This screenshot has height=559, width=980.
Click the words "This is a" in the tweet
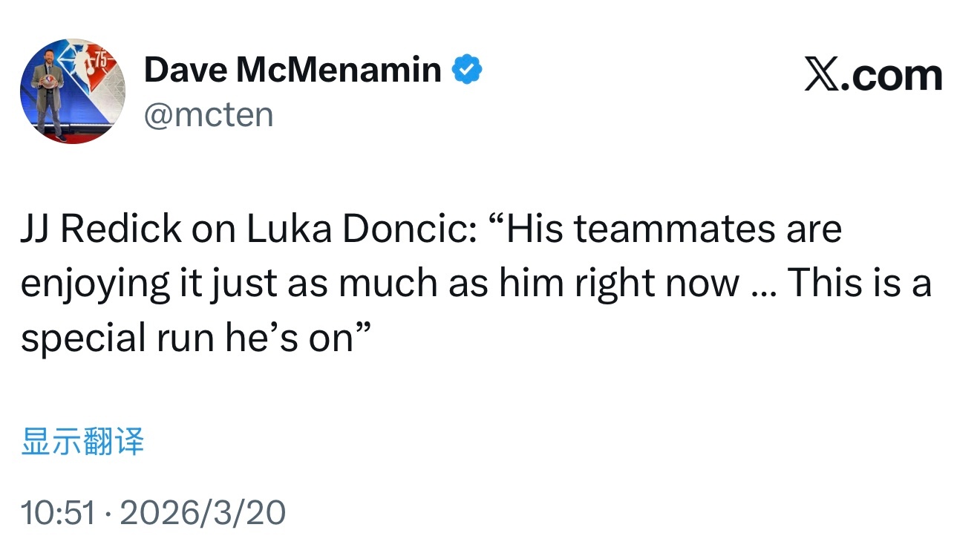coord(858,284)
